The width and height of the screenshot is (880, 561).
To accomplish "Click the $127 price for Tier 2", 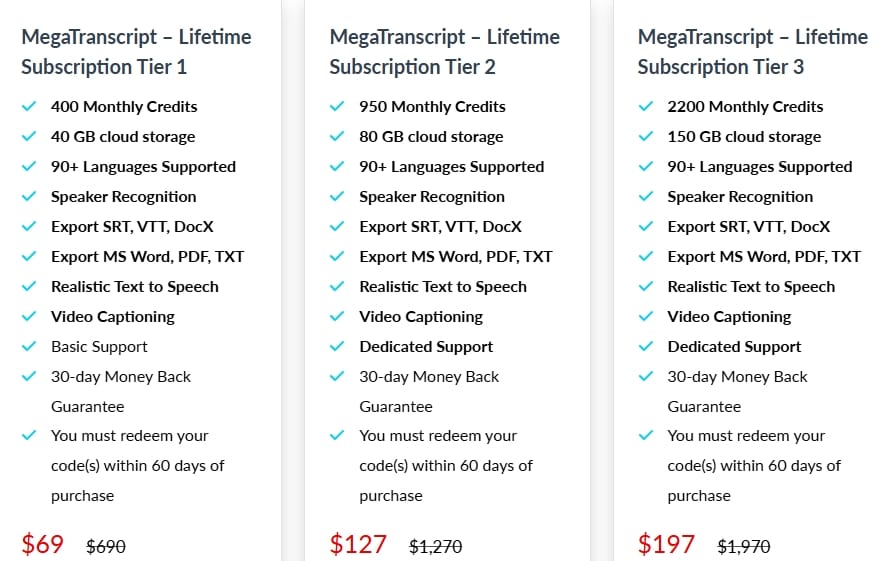I will 357,545.
